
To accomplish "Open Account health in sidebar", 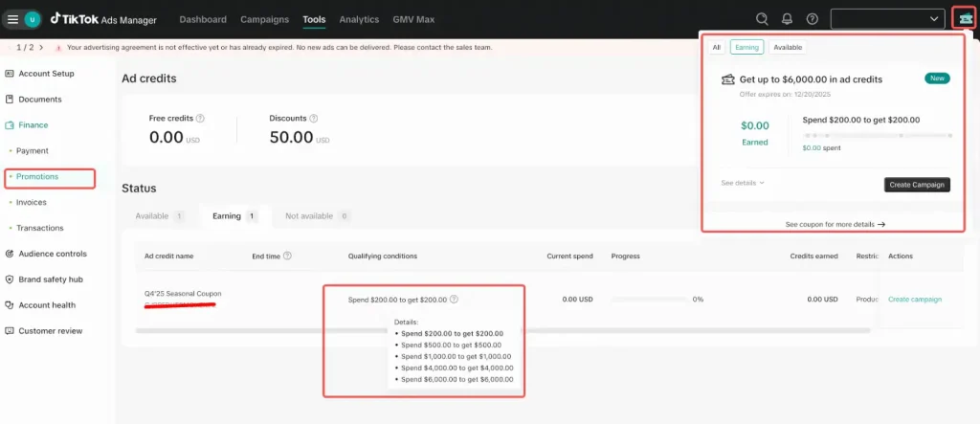I will (x=47, y=304).
